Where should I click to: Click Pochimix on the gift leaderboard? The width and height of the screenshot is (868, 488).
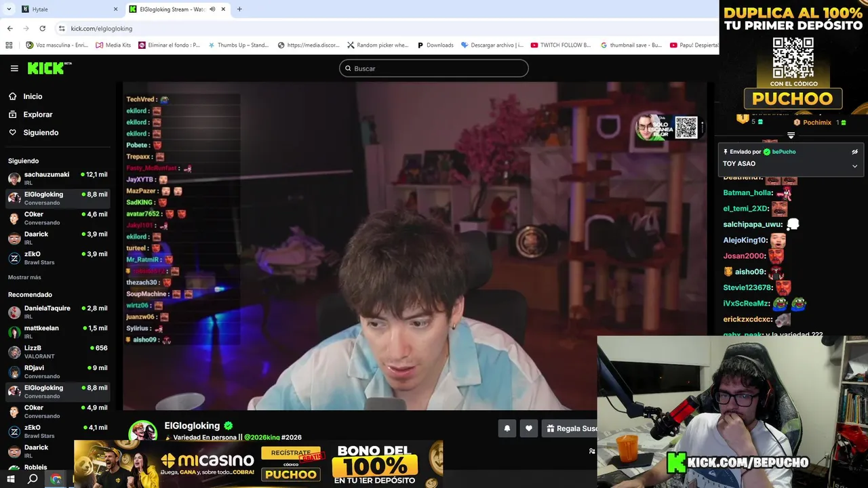[817, 123]
